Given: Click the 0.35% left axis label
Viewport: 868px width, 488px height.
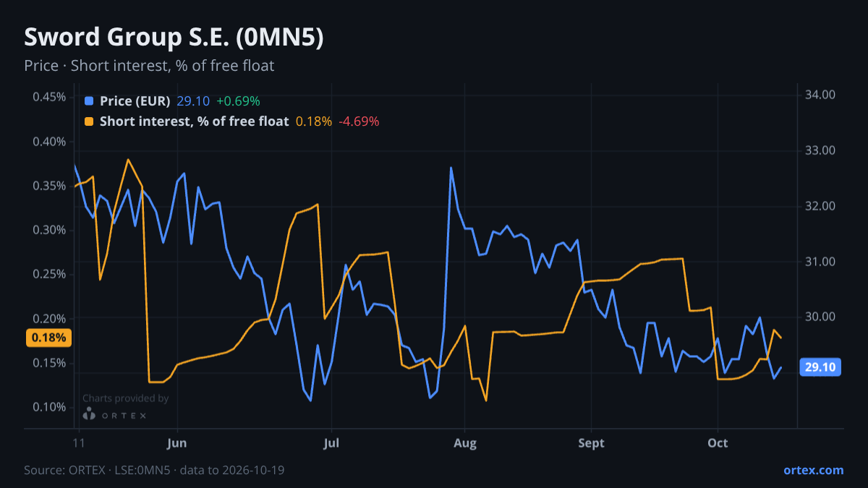Looking at the screenshot, I should coord(49,186).
